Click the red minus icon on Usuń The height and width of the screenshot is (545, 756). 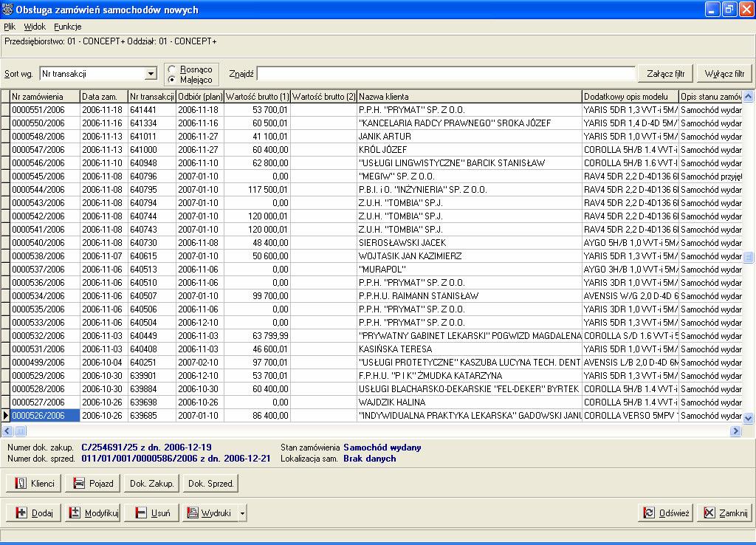pyautogui.click(x=141, y=513)
